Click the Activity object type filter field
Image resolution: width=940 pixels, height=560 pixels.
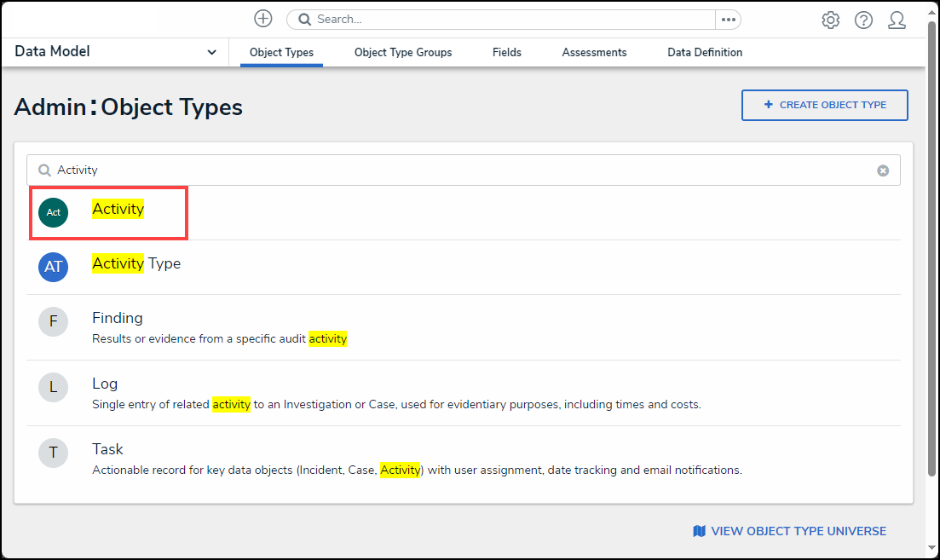(460, 170)
